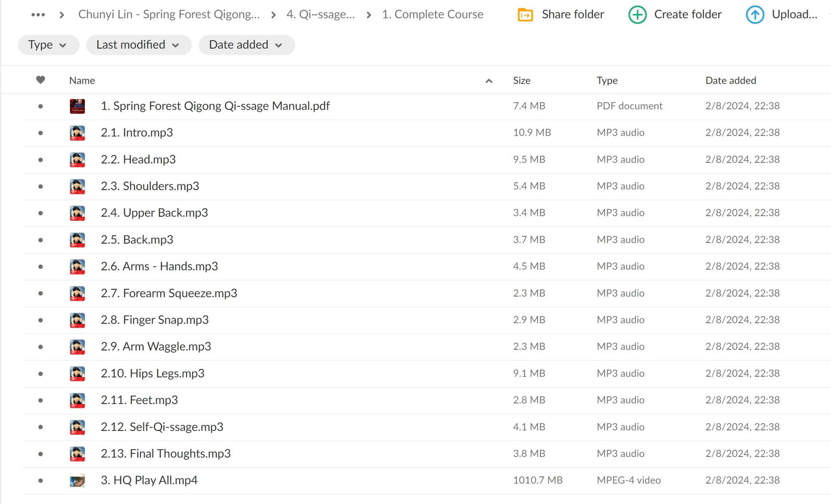Image resolution: width=831 pixels, height=504 pixels.
Task: Click the heart favorites column header
Action: click(41, 80)
